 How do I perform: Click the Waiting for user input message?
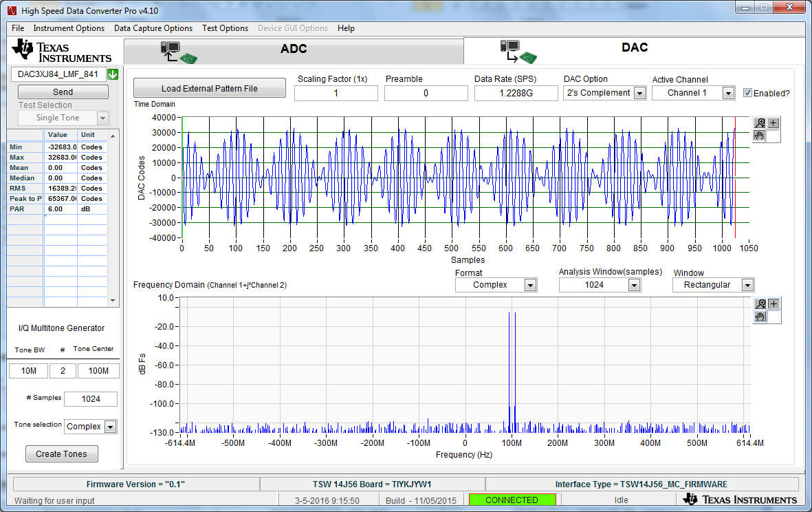(x=54, y=500)
